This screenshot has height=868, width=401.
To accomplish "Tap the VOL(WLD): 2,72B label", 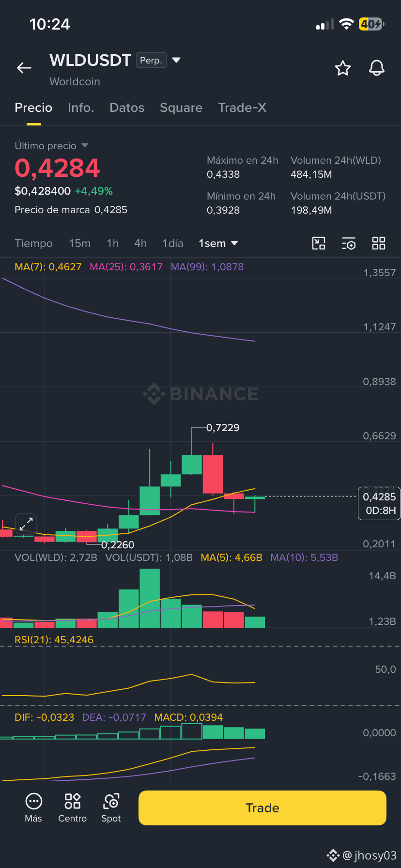I will pos(56,558).
